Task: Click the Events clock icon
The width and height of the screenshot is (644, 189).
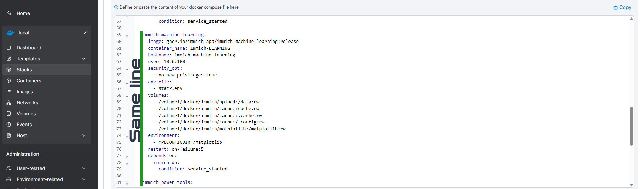Action: click(x=9, y=125)
